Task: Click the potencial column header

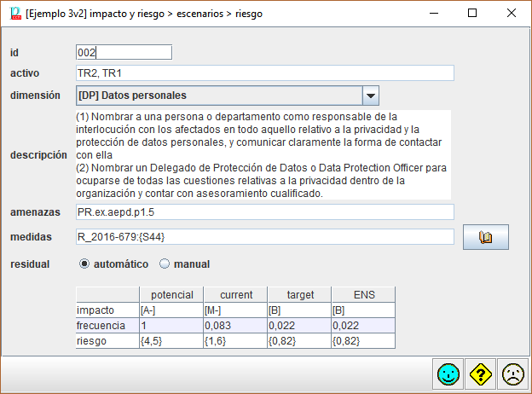Action: click(x=171, y=295)
